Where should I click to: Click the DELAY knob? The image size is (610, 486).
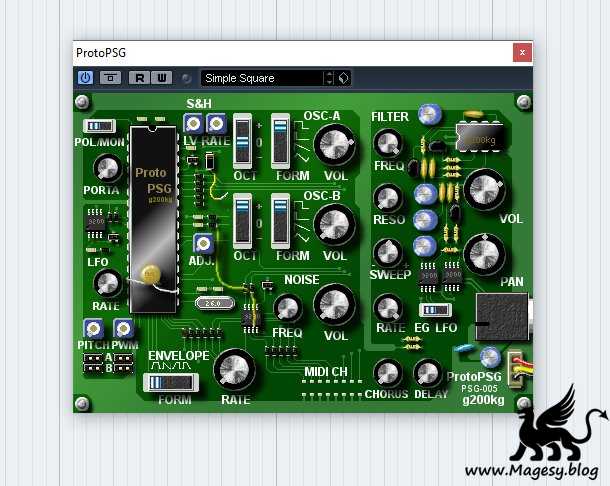[428, 373]
